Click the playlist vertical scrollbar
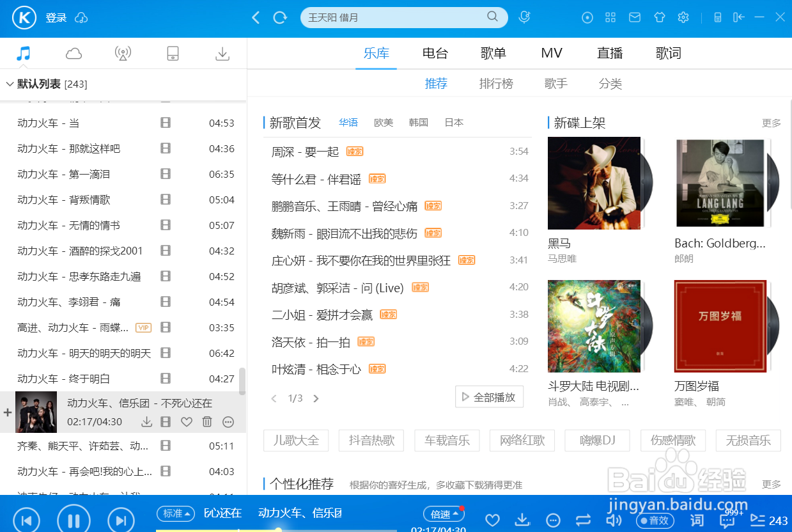The width and height of the screenshot is (792, 532). point(242,381)
